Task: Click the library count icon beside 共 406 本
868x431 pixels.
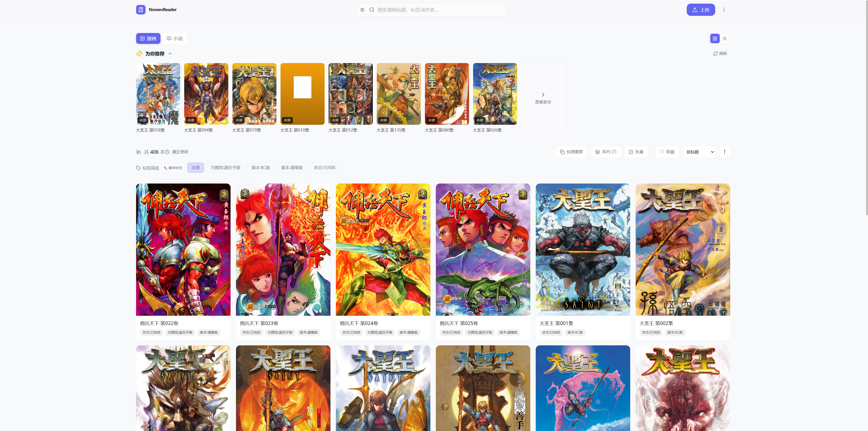Action: tap(139, 152)
